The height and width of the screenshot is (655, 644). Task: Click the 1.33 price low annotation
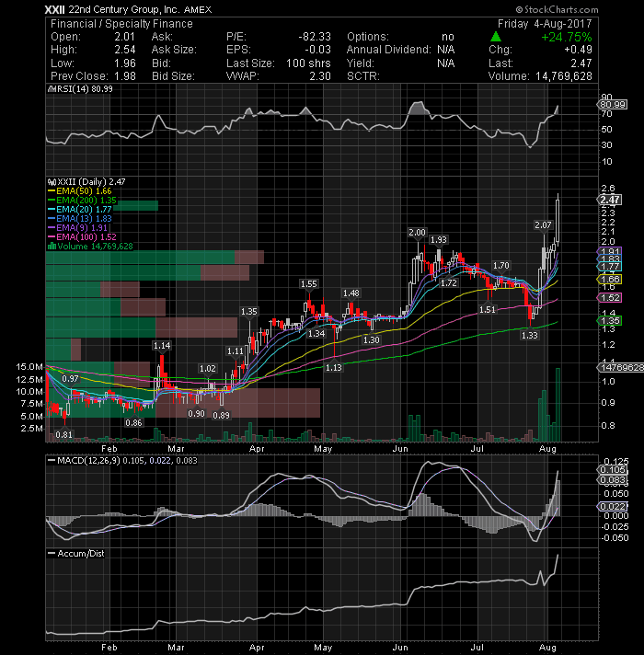(x=530, y=335)
